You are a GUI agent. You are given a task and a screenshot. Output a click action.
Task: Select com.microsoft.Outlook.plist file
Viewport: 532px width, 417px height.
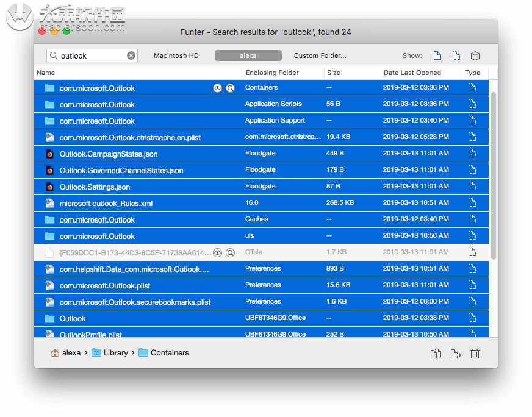261,285
